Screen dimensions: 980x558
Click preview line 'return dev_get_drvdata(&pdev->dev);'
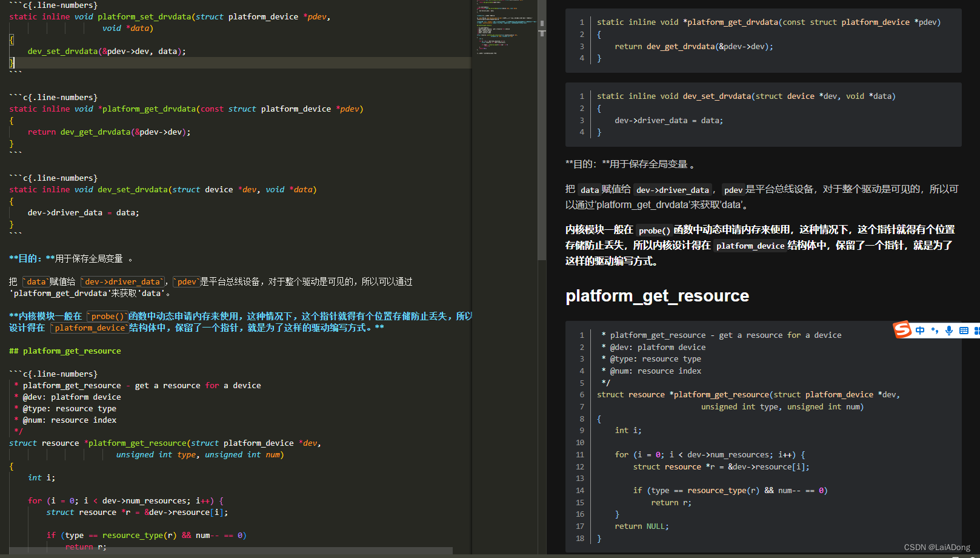694,47
